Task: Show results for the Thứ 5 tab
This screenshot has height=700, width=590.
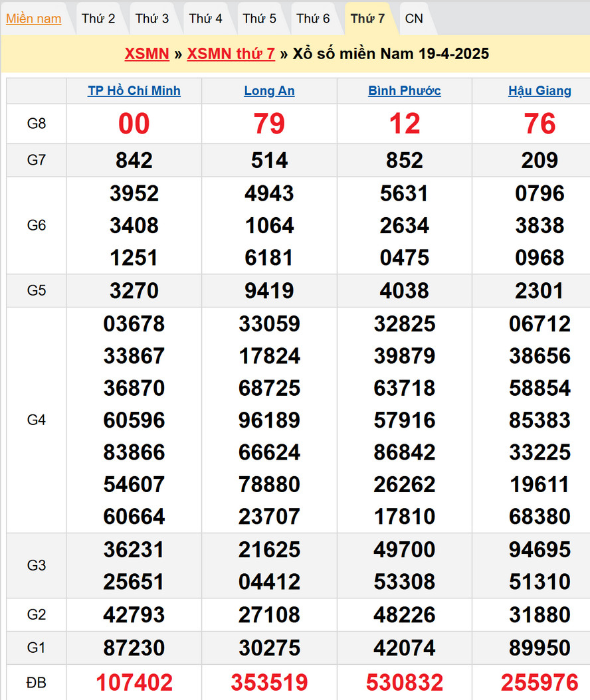Action: (x=260, y=19)
